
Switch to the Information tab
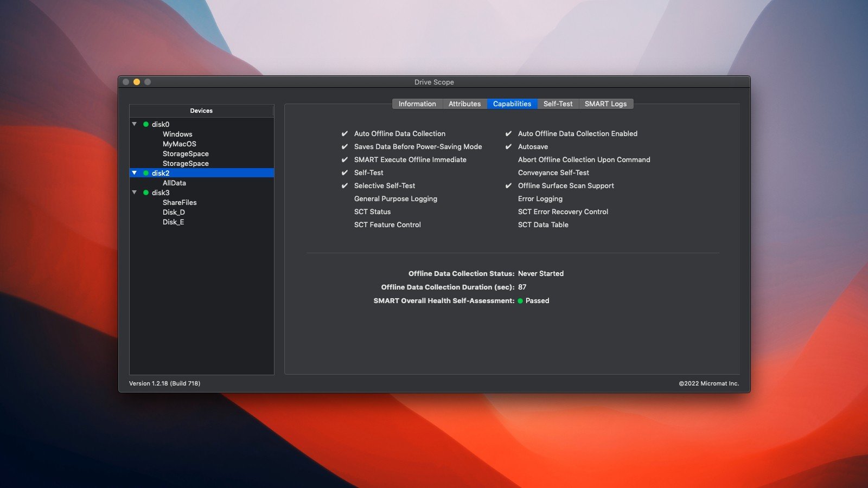pos(417,104)
